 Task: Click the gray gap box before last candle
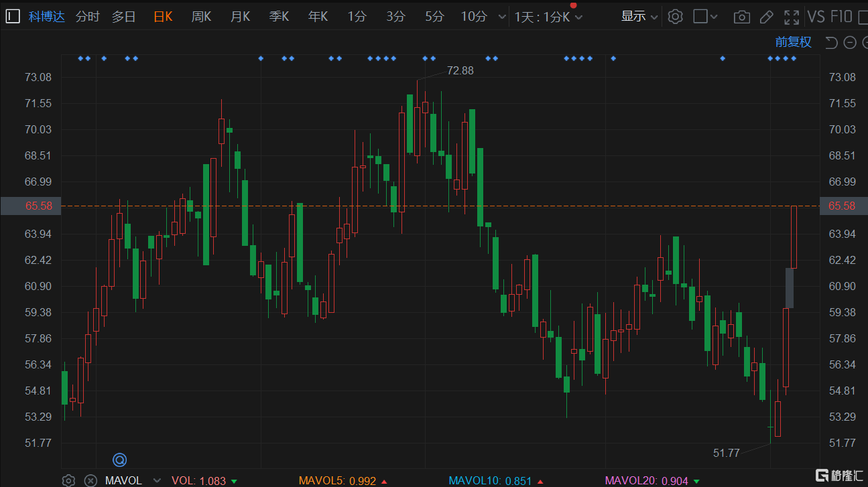coord(790,288)
